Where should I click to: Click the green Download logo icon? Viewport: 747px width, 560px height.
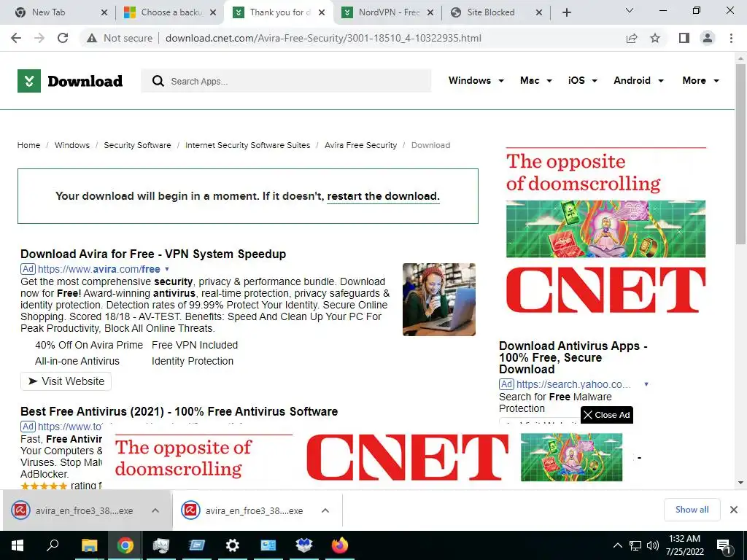tap(29, 81)
